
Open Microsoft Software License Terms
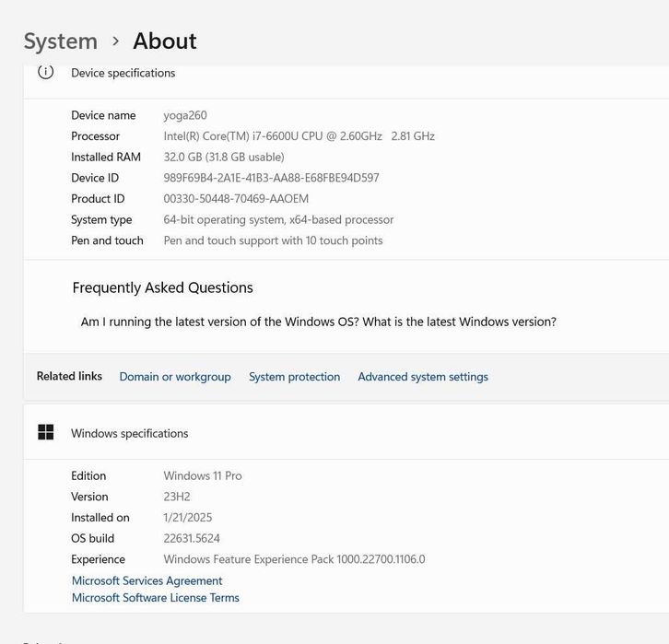click(x=156, y=598)
